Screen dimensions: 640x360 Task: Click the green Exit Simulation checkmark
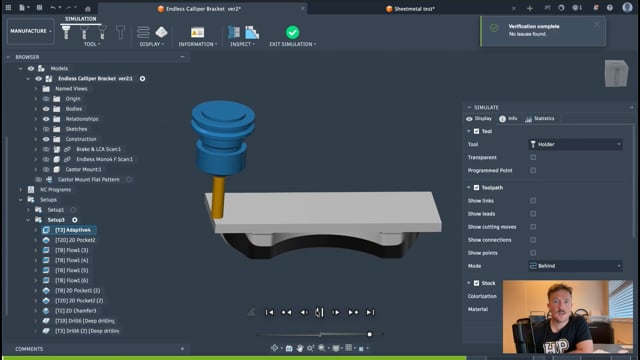pos(292,32)
